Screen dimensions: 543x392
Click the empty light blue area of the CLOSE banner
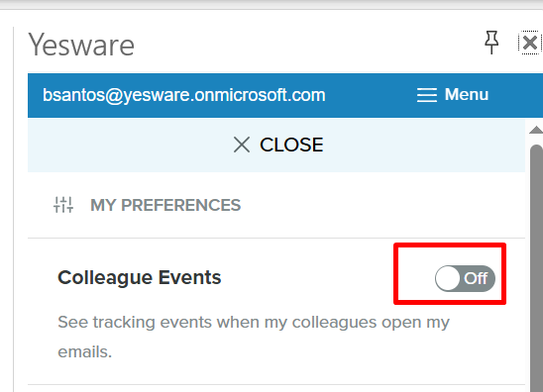[424, 145]
